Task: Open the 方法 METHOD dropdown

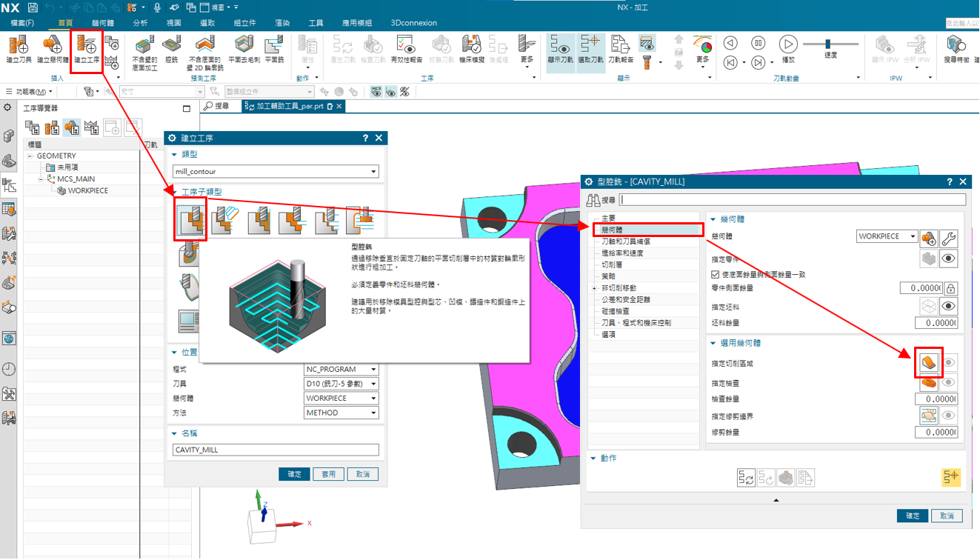Action: tap(341, 413)
